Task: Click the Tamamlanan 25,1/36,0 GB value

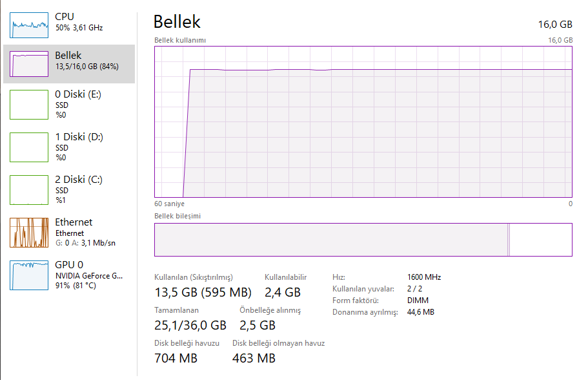Action: click(x=190, y=325)
